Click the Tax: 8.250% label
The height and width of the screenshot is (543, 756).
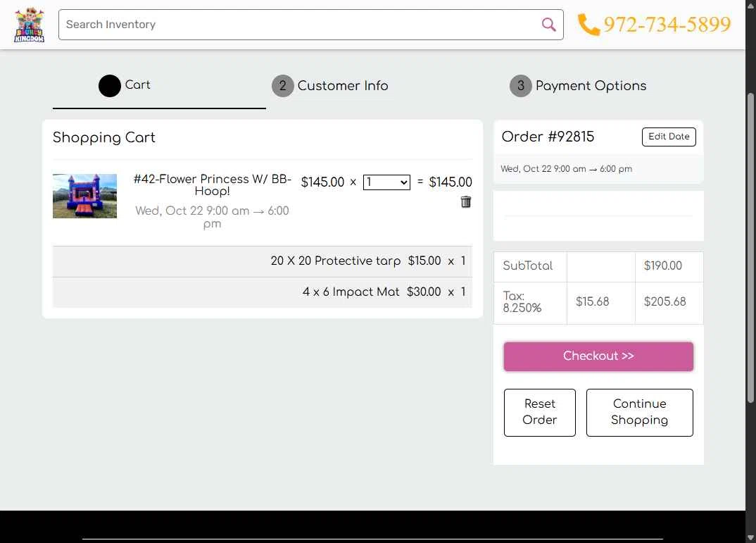pyautogui.click(x=522, y=302)
